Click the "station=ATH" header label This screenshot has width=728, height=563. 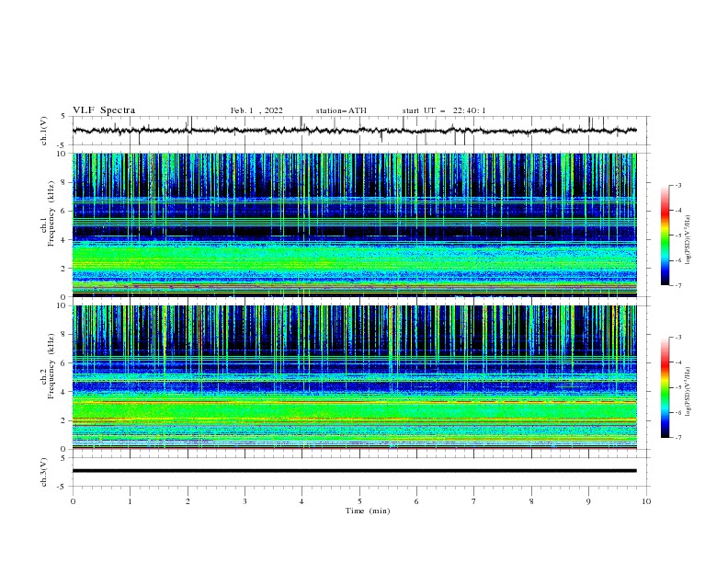[341, 110]
